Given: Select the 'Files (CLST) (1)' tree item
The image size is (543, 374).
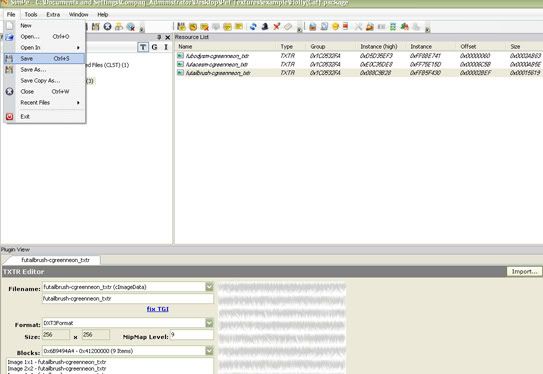Looking at the screenshot, I should (x=108, y=65).
